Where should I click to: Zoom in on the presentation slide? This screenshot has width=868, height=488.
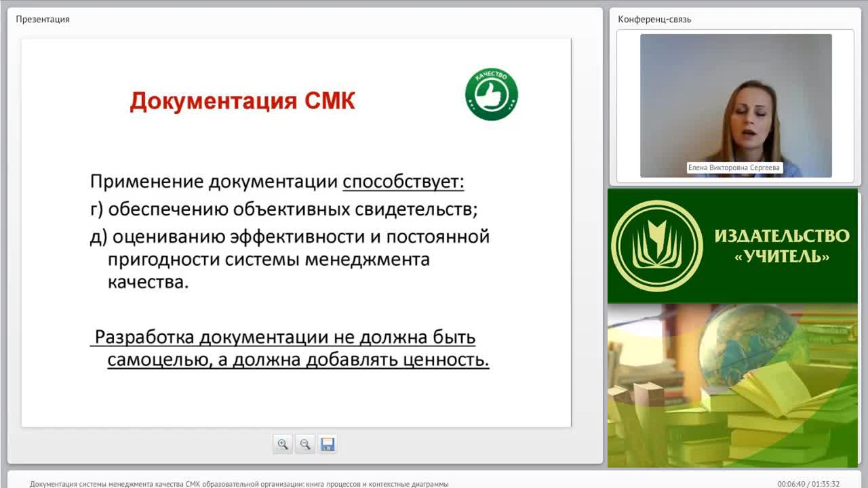(283, 445)
